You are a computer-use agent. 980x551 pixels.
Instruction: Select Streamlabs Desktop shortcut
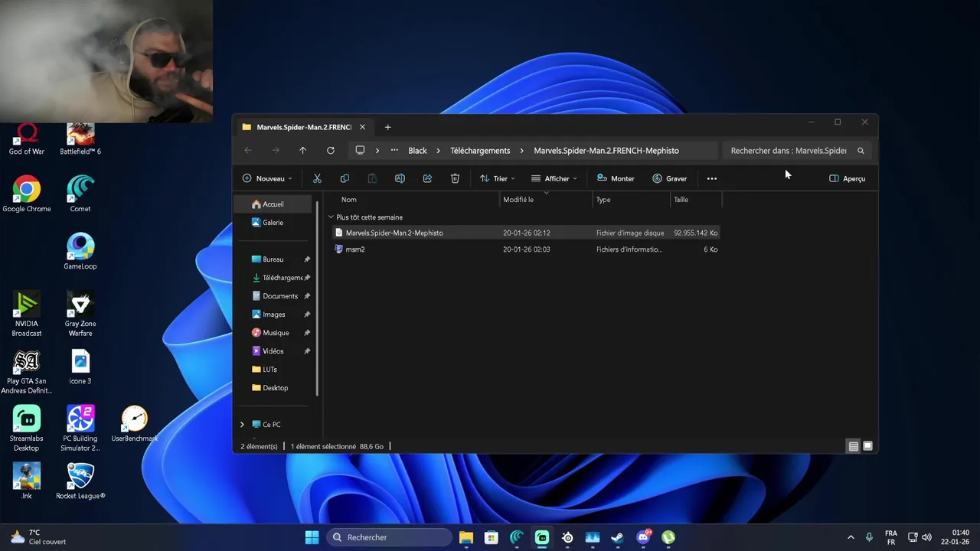coord(27,429)
